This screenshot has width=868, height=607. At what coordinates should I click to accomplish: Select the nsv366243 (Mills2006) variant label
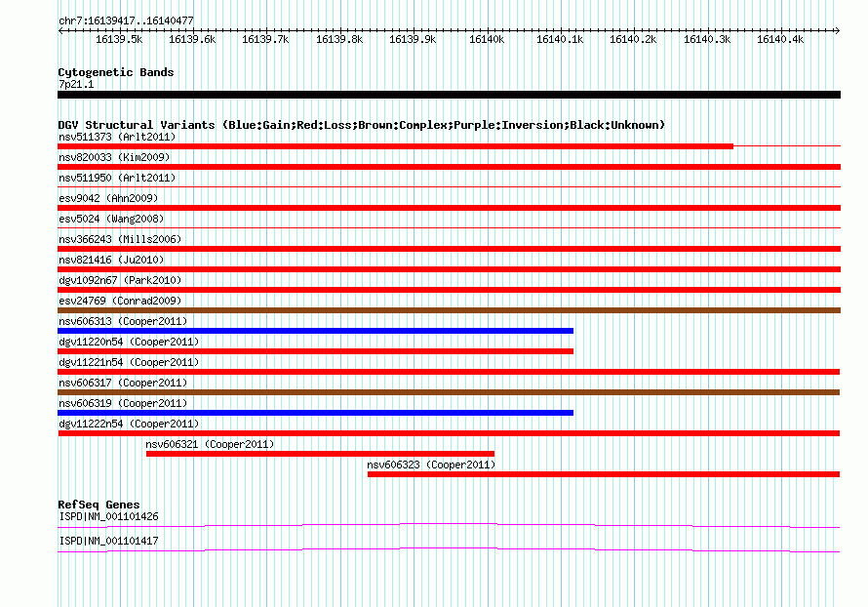(120, 239)
